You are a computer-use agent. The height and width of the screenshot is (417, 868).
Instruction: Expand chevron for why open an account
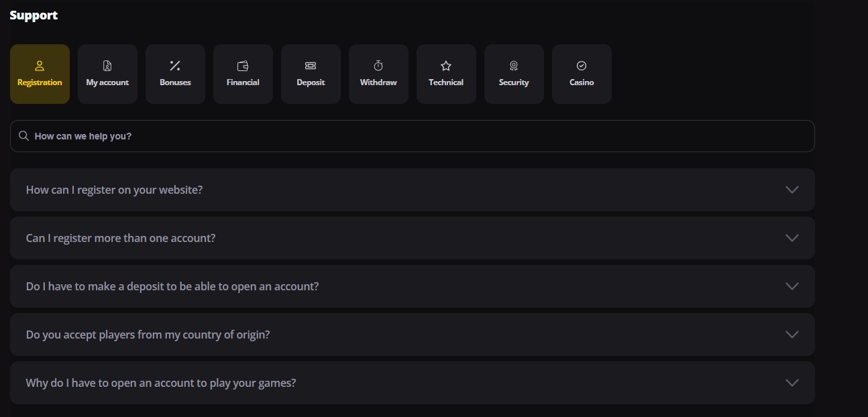[792, 383]
